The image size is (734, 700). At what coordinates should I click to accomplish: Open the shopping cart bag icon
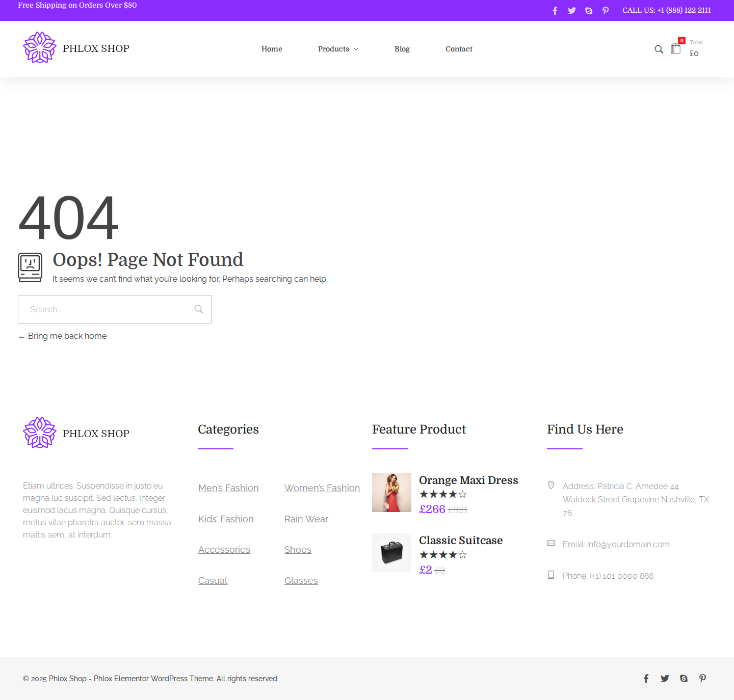[676, 48]
